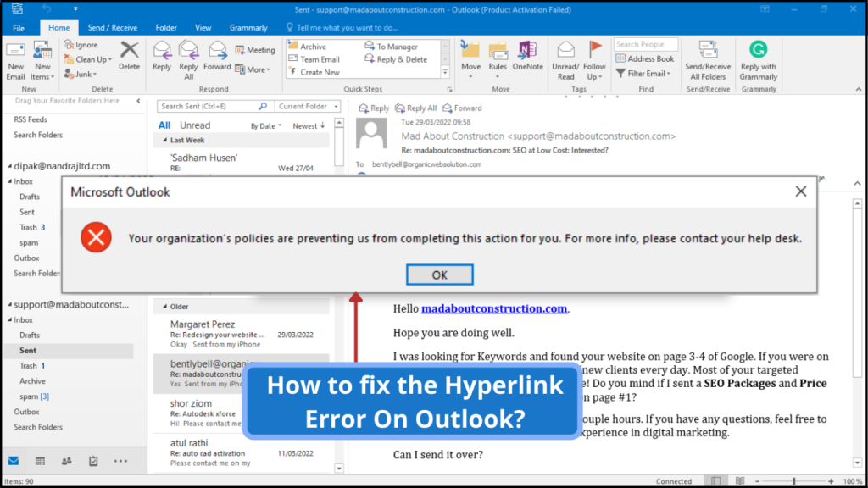Open the People view in navigation bar
868x488 pixels.
pos(66,462)
